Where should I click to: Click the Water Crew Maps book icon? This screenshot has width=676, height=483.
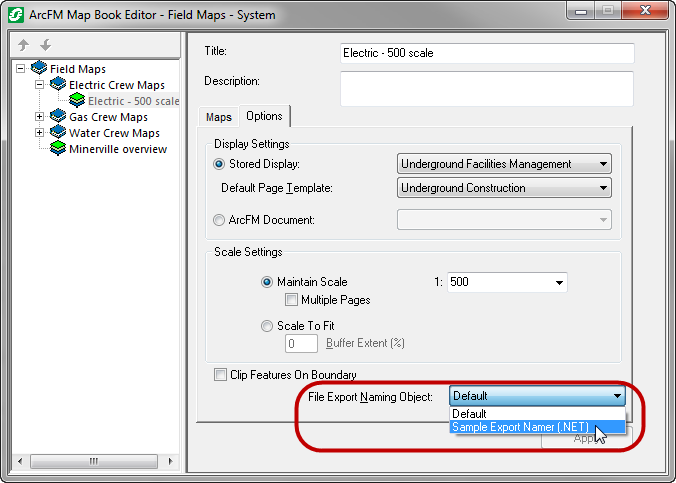[58, 133]
